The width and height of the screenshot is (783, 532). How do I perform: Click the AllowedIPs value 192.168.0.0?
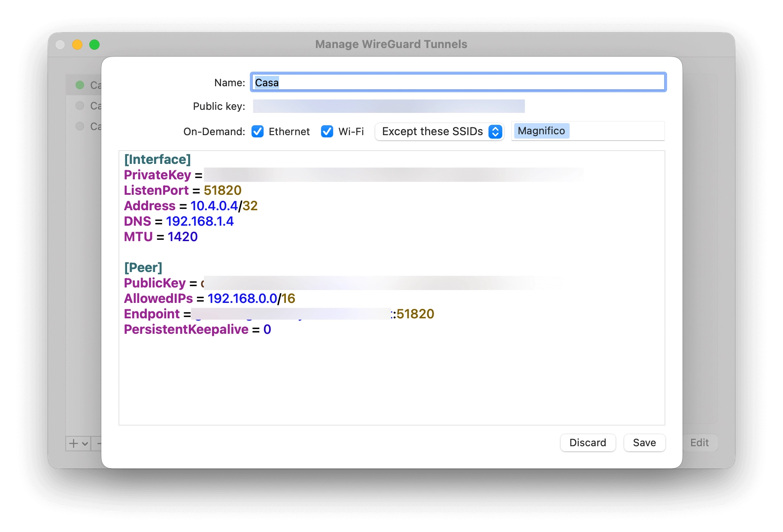(242, 298)
